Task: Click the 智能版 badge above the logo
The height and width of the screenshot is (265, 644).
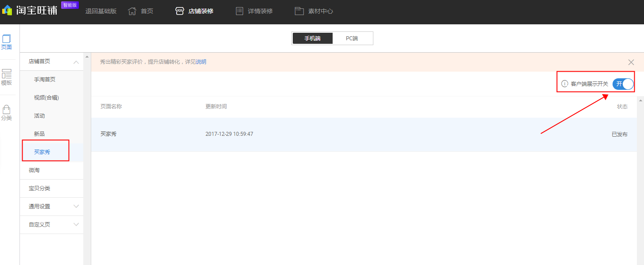Action: click(x=70, y=4)
